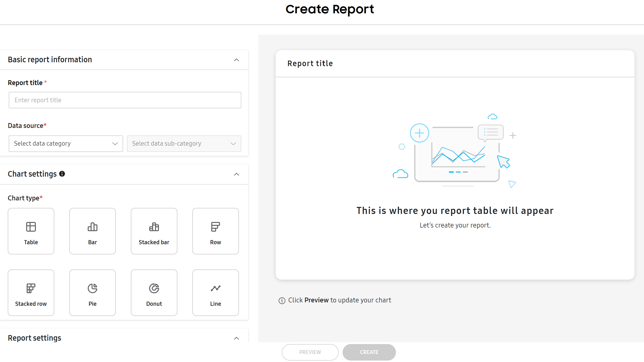The height and width of the screenshot is (362, 644).
Task: Click the PREVIEW button
Action: (x=310, y=352)
